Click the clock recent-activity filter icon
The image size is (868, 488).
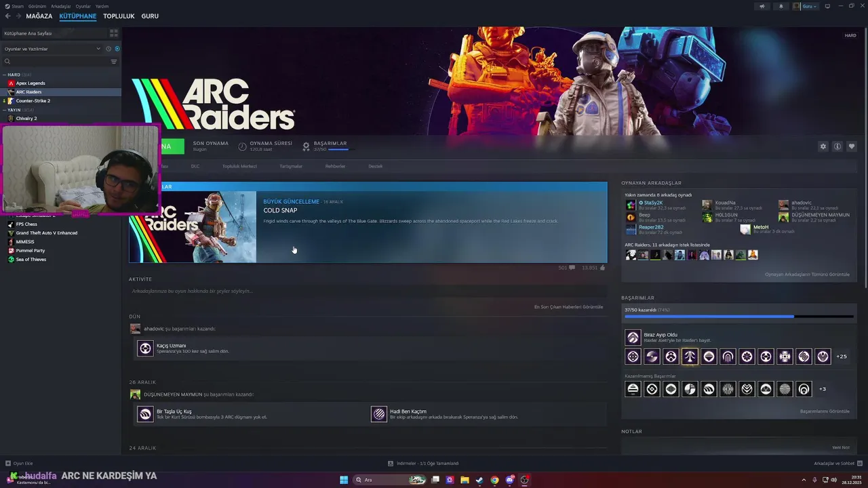click(108, 49)
